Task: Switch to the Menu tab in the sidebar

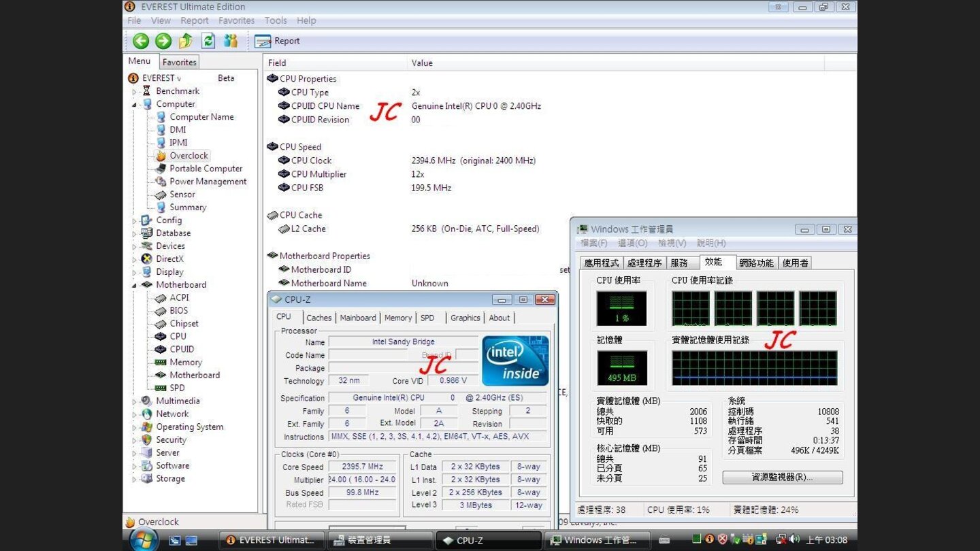Action: 140,61
